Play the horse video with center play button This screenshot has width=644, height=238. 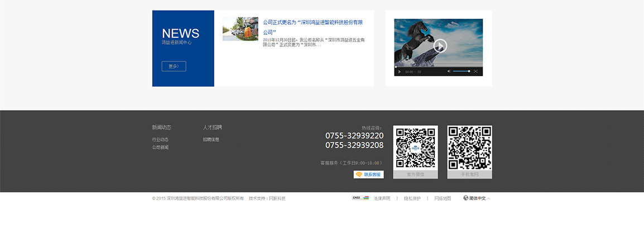point(440,46)
